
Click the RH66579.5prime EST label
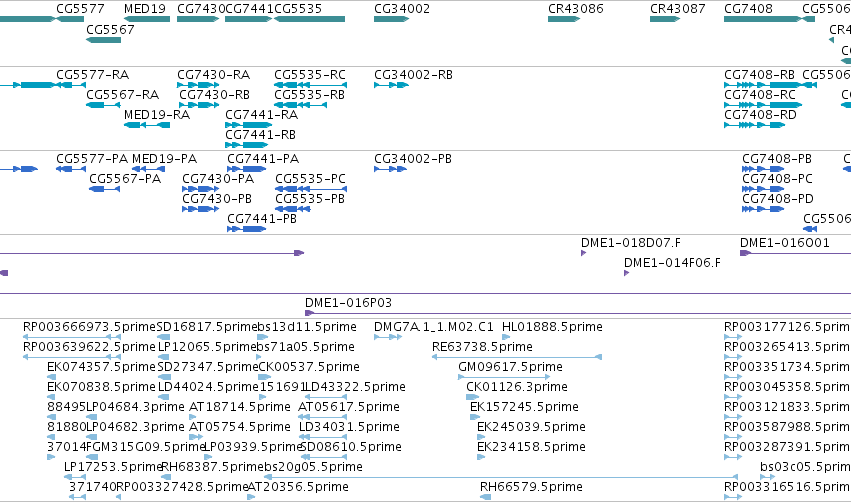coord(531,487)
